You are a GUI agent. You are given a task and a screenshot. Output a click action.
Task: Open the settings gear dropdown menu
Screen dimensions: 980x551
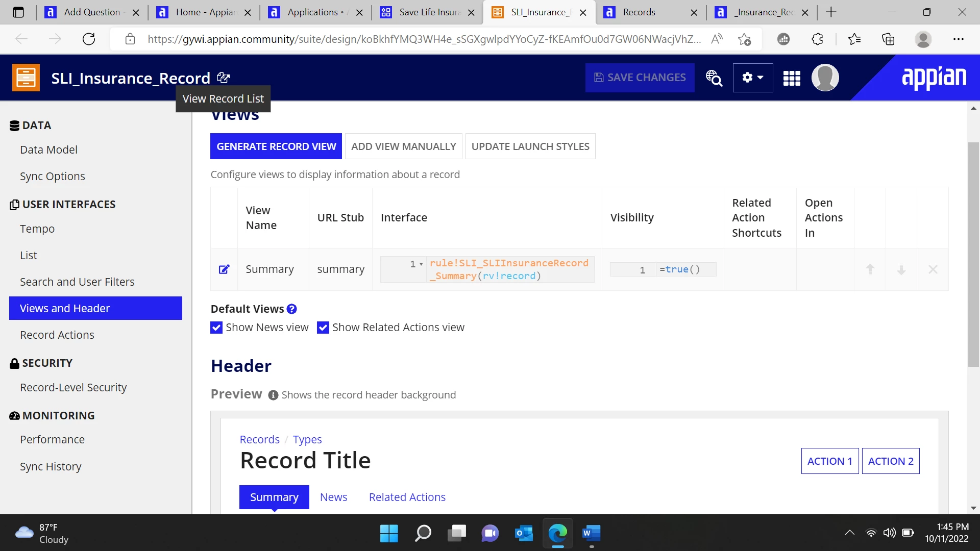pos(753,78)
